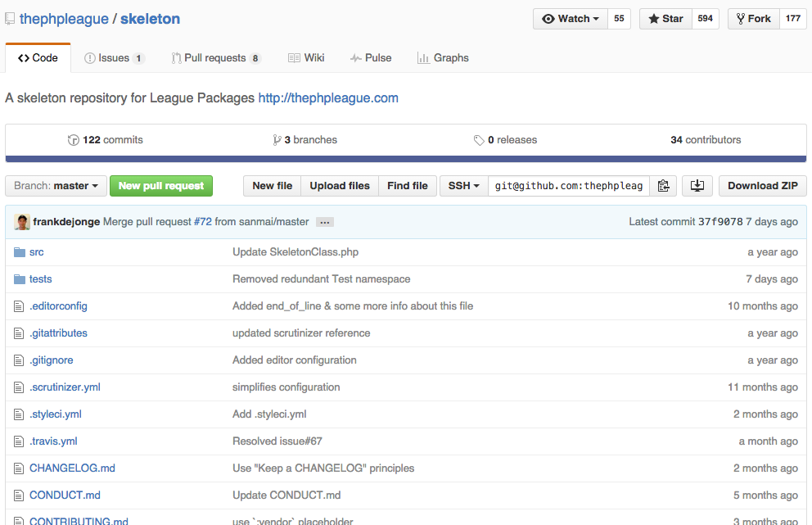Click the .gitattributes file icon

(x=19, y=333)
